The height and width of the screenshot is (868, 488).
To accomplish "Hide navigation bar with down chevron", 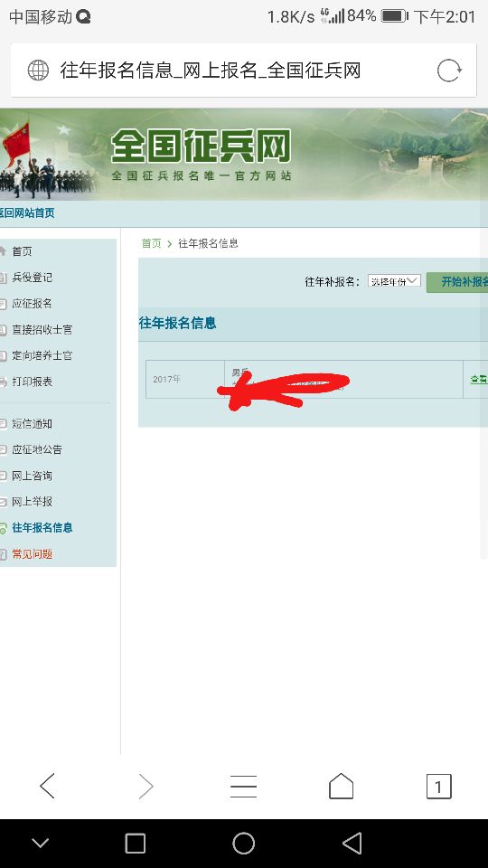I will click(x=41, y=843).
